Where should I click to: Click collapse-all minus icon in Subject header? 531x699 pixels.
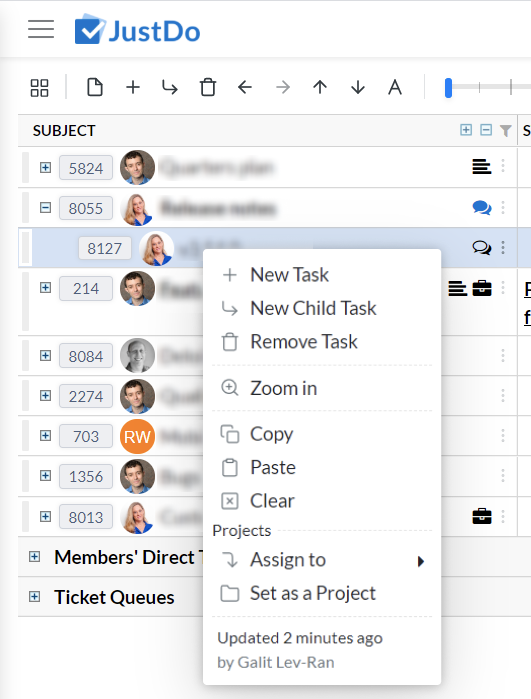(x=486, y=130)
